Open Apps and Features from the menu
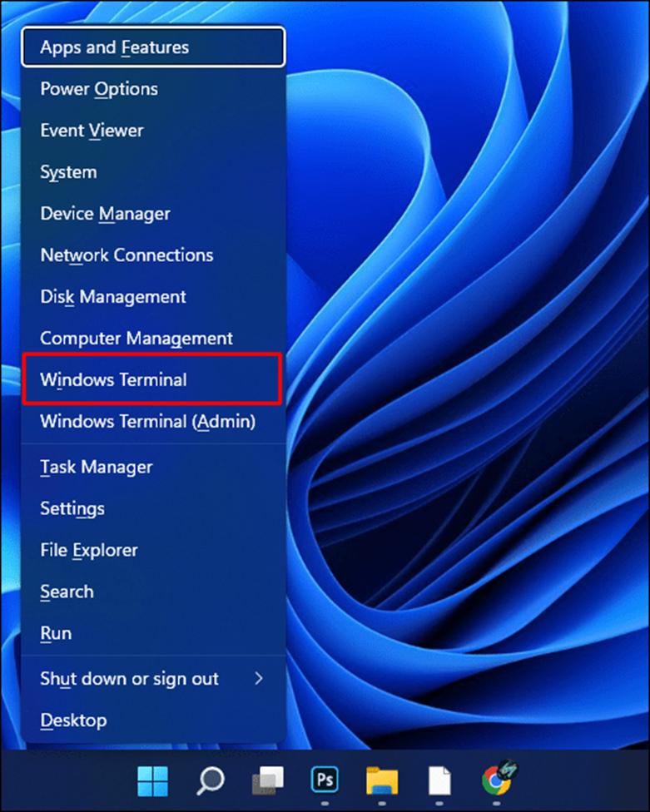 [x=153, y=47]
